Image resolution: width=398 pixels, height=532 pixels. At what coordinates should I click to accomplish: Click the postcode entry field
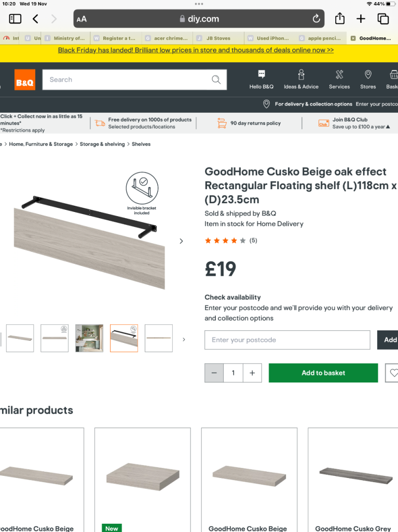coord(287,340)
